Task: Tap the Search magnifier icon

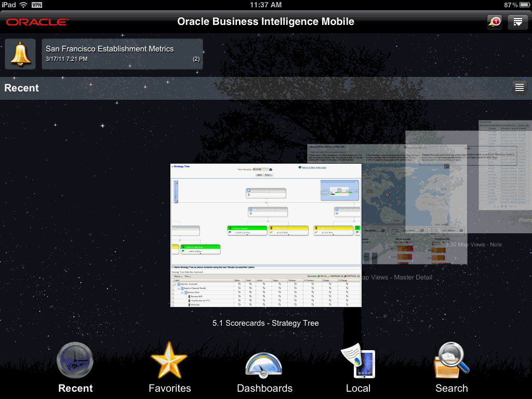Action: (451, 362)
